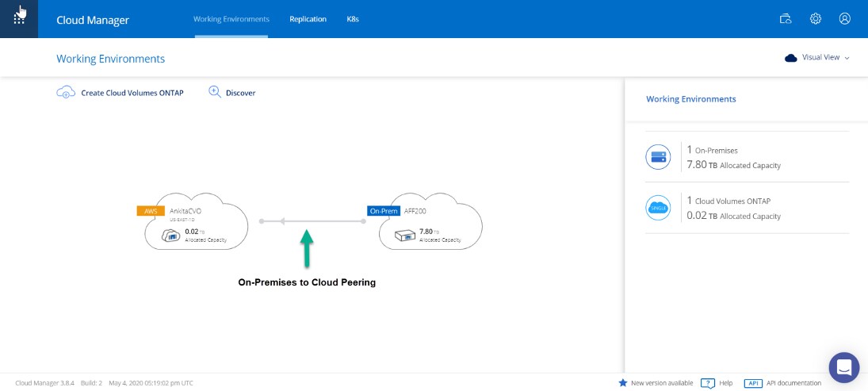Select the AnkitaCVO AWS working environment cloud
Screen dimensions: 868x391
pyautogui.click(x=197, y=224)
